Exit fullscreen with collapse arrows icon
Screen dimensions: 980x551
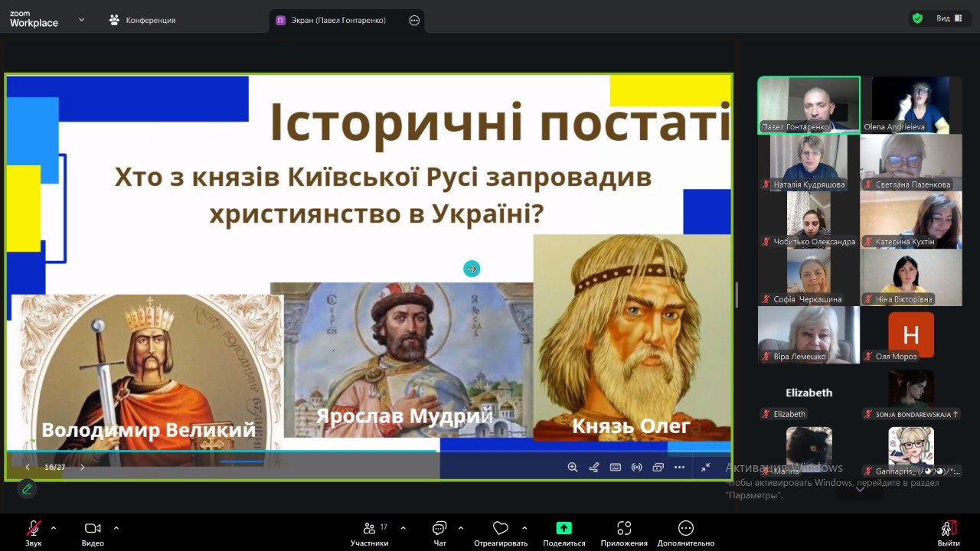click(x=705, y=467)
